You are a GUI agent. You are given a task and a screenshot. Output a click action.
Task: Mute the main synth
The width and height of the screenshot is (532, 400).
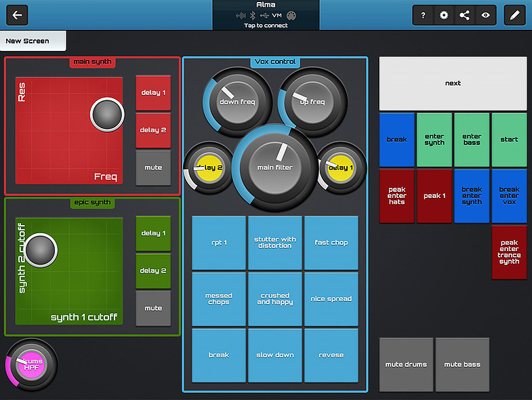tap(153, 167)
